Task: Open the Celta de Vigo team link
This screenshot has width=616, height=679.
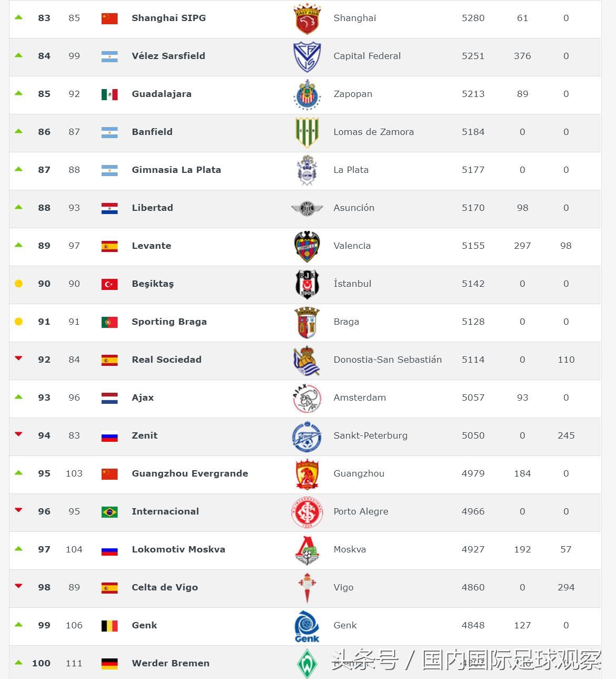Action: coord(164,587)
